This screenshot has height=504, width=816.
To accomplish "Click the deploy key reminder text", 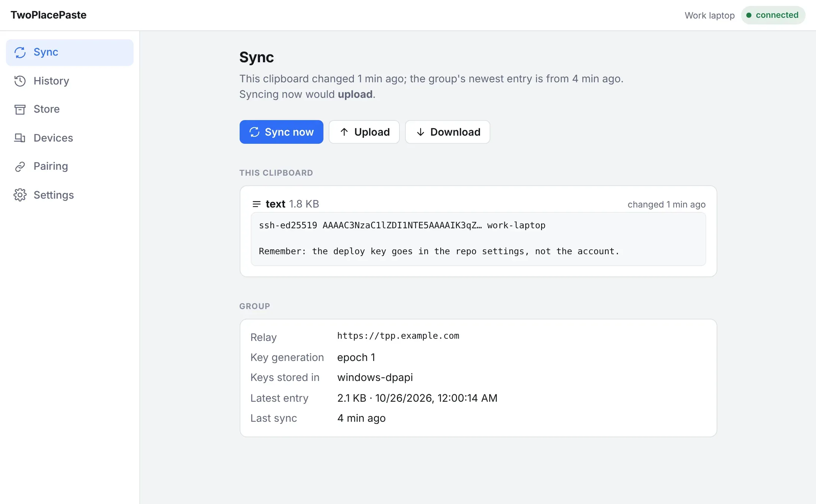I will click(439, 251).
